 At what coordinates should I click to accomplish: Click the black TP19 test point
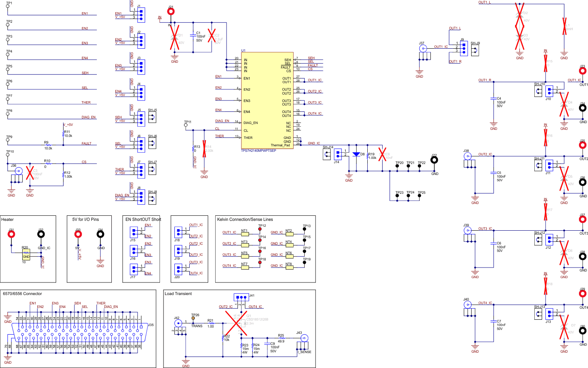coord(304,262)
